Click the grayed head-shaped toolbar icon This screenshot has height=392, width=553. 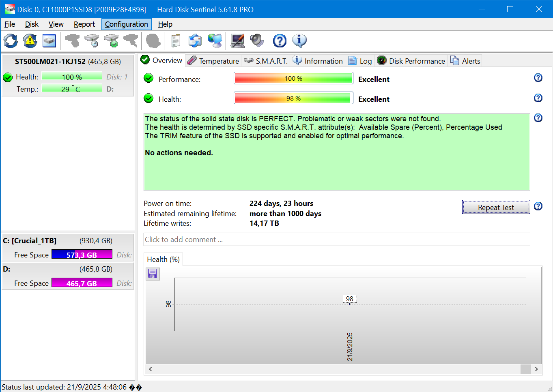coord(153,41)
